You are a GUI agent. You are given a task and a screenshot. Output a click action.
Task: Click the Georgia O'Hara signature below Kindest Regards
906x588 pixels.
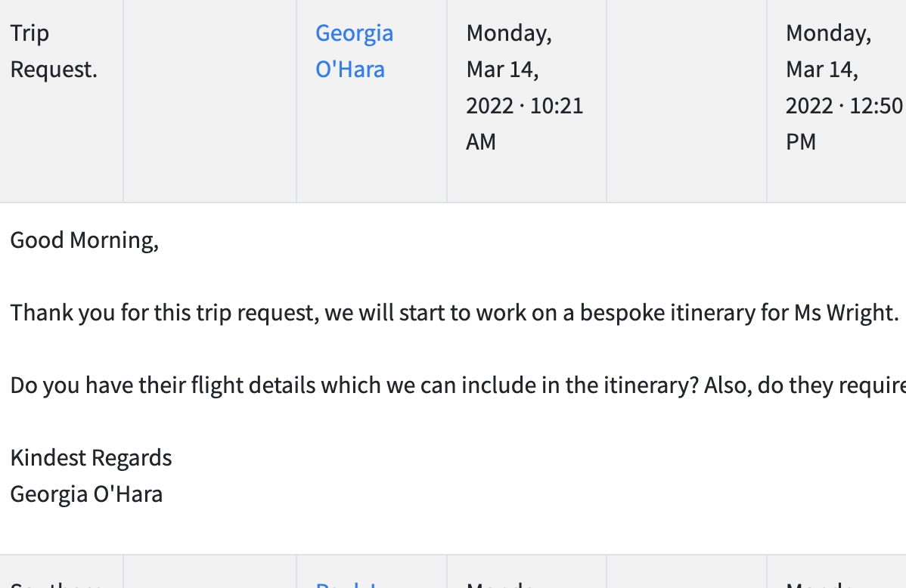tap(86, 494)
